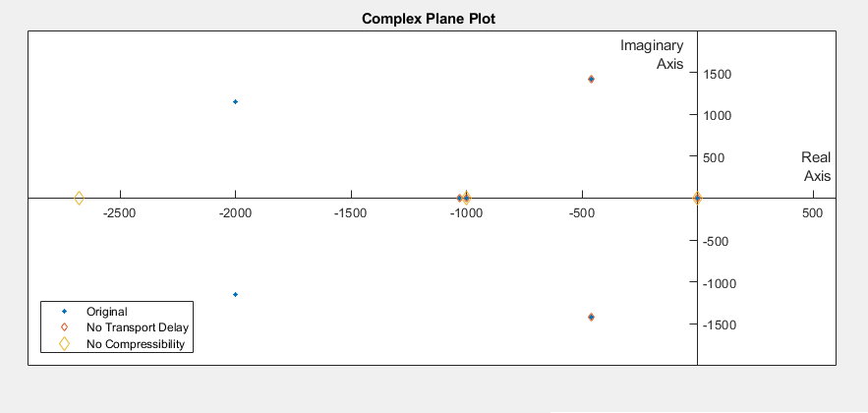Click the lower-right orange diamond data marker

(591, 318)
